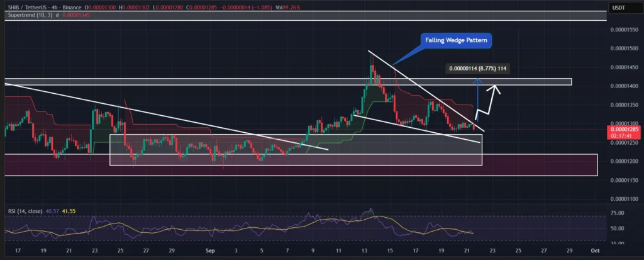Image resolution: width=644 pixels, height=260 pixels.
Task: Click the Falling Wedge Pattern callout label
Action: click(x=456, y=41)
